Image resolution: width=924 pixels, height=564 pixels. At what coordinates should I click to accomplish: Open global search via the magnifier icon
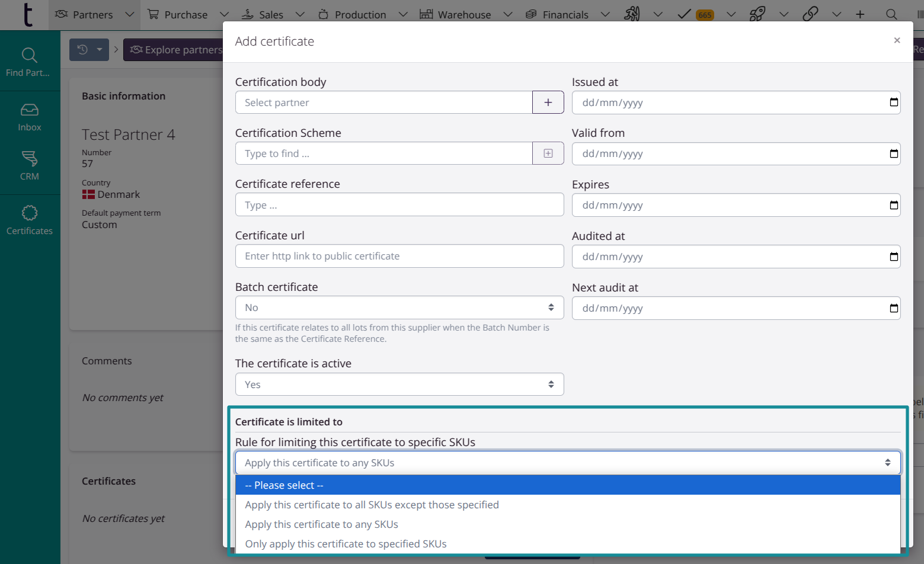coord(892,14)
